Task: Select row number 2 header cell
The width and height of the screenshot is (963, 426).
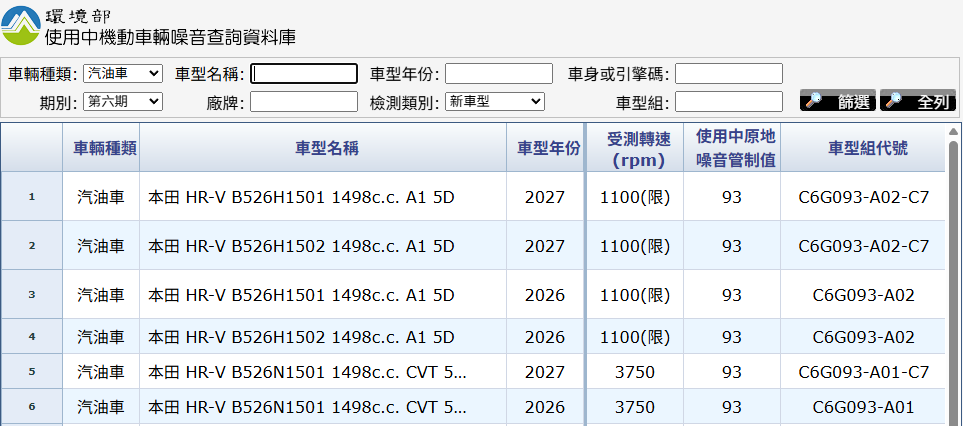Action: 32,246
